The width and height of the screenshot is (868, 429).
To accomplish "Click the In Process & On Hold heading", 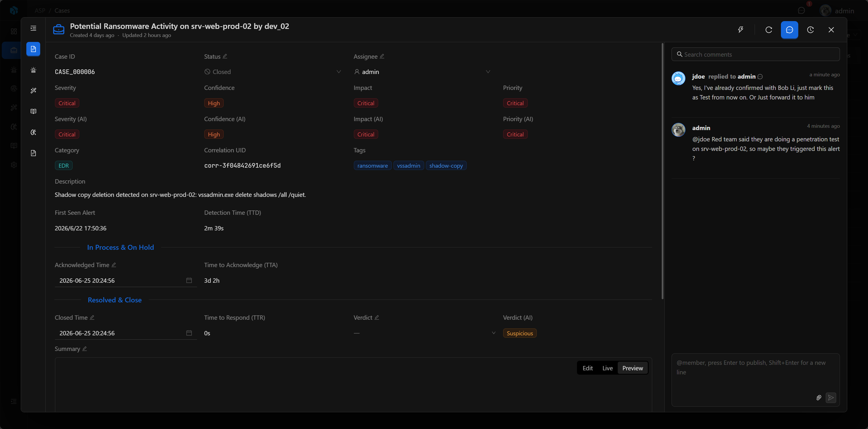I will pyautogui.click(x=120, y=247).
